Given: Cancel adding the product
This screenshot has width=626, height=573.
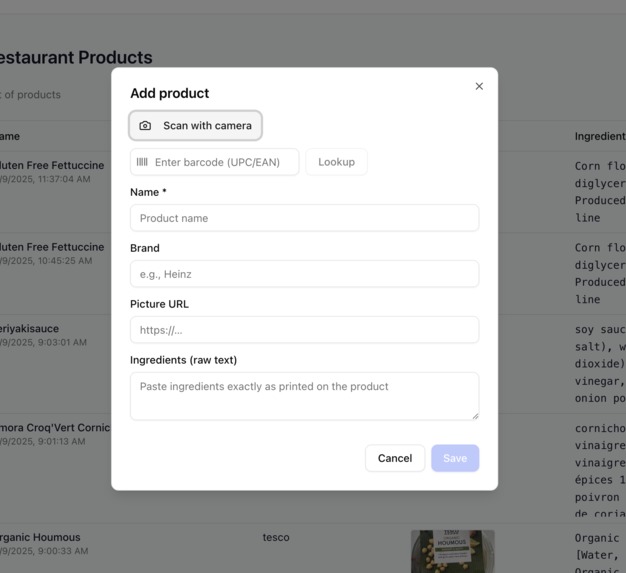Looking at the screenshot, I should click(395, 458).
